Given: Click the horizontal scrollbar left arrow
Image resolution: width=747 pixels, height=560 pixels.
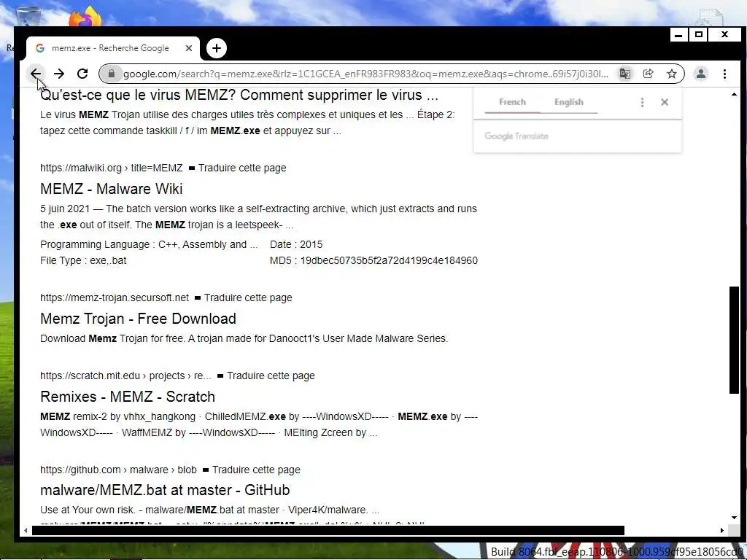Looking at the screenshot, I should 26,530.
